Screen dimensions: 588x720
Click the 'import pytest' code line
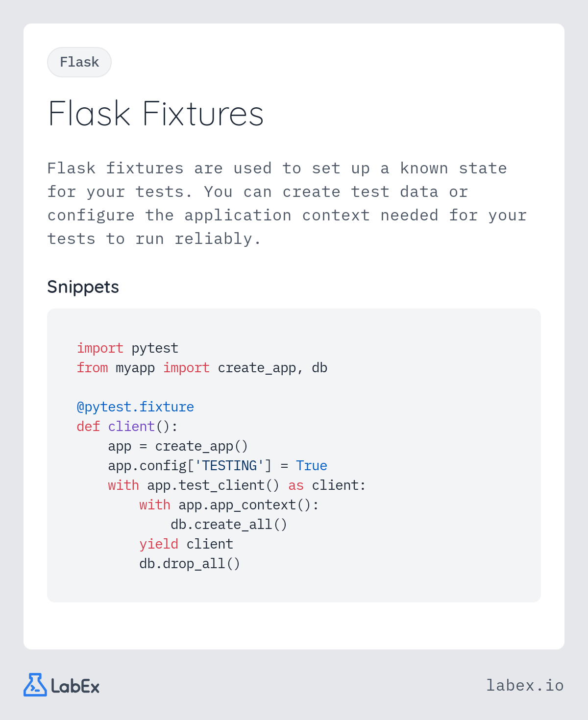pyautogui.click(x=127, y=348)
